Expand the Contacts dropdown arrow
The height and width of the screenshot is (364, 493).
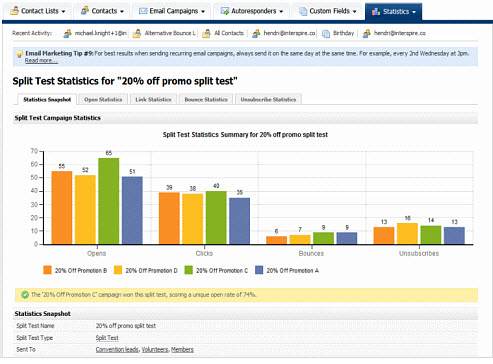122,12
